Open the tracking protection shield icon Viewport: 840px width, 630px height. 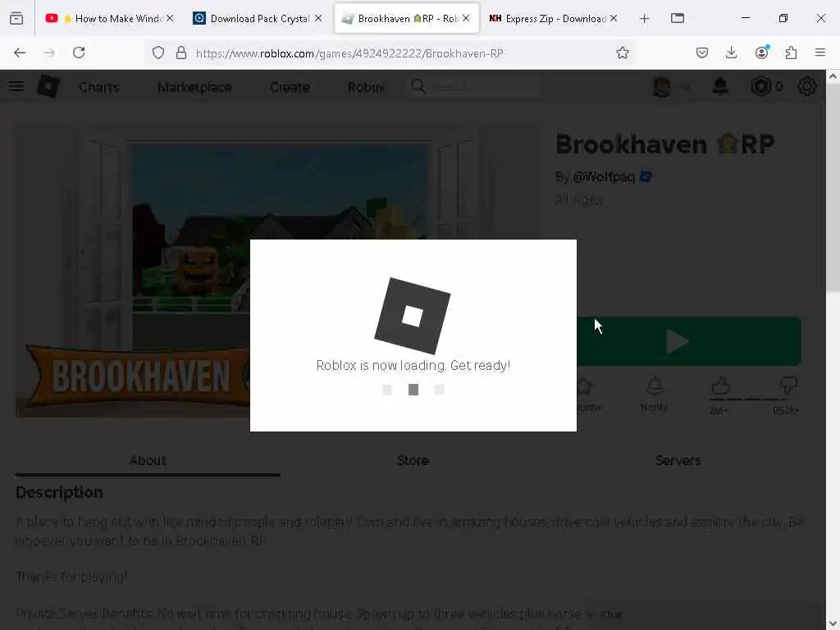[x=158, y=52]
